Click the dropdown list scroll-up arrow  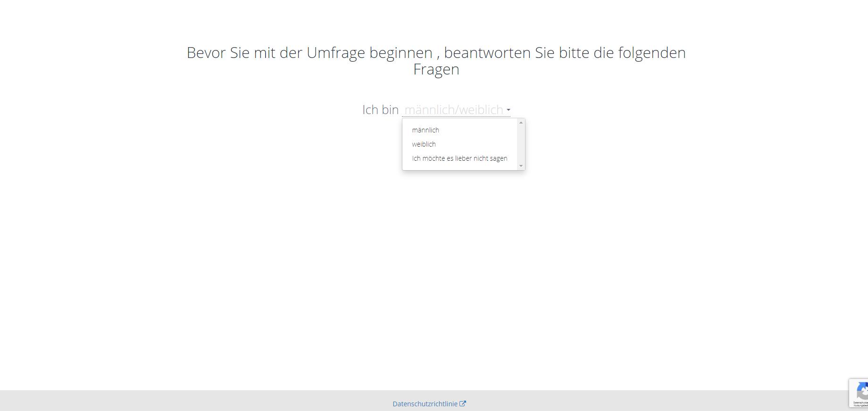pyautogui.click(x=521, y=123)
